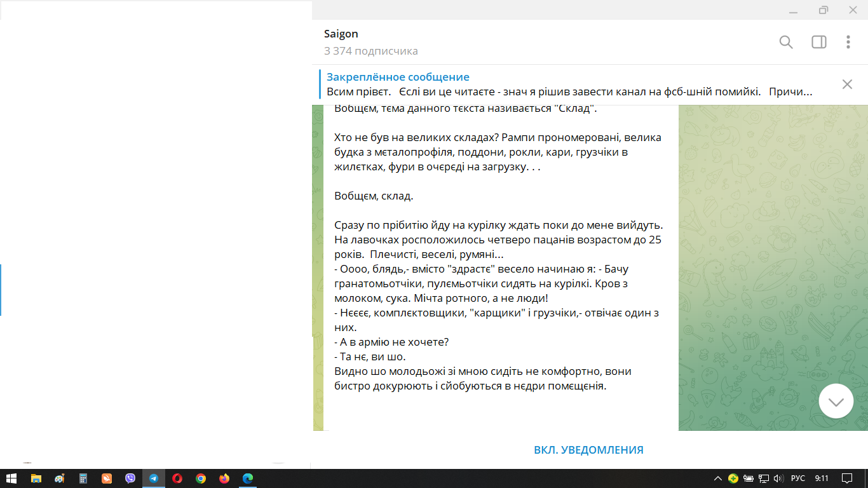Click the "3 374 подписчика" subscriber count
This screenshot has height=488, width=868.
[371, 51]
